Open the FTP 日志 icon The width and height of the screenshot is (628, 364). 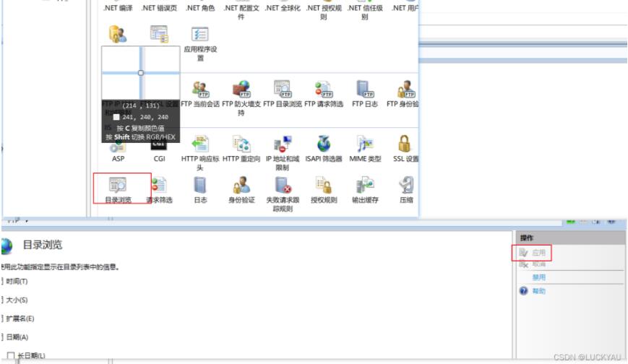(364, 89)
